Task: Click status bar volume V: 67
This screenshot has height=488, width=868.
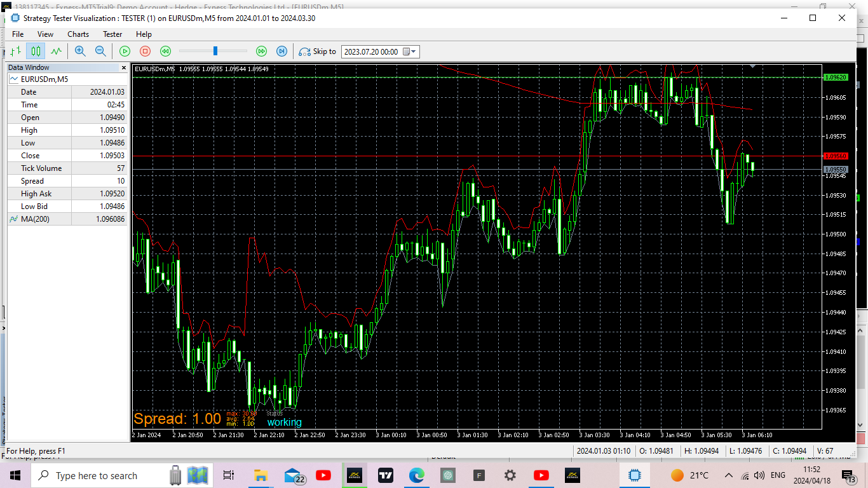Action: tap(824, 451)
